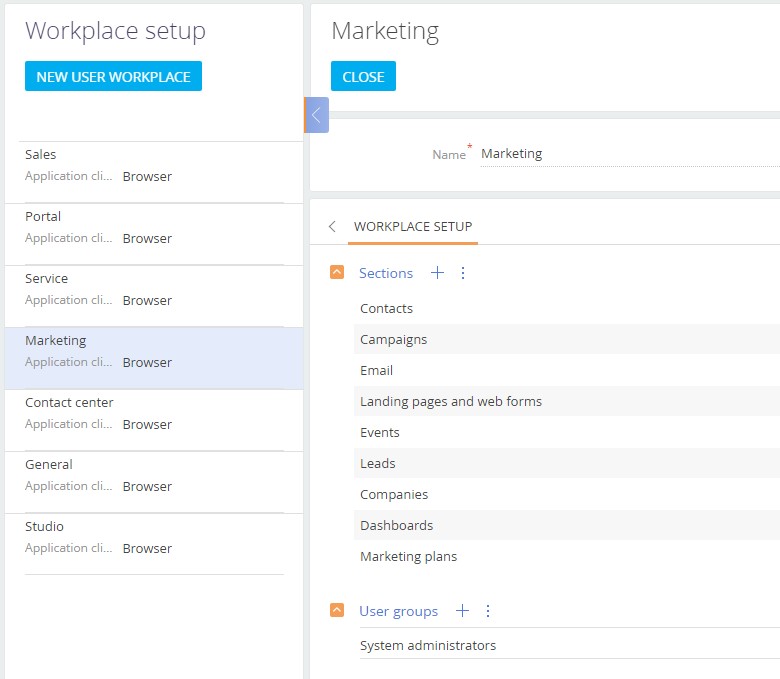The height and width of the screenshot is (679, 780).
Task: Open the three-dot menu beside Sections
Action: (x=463, y=273)
